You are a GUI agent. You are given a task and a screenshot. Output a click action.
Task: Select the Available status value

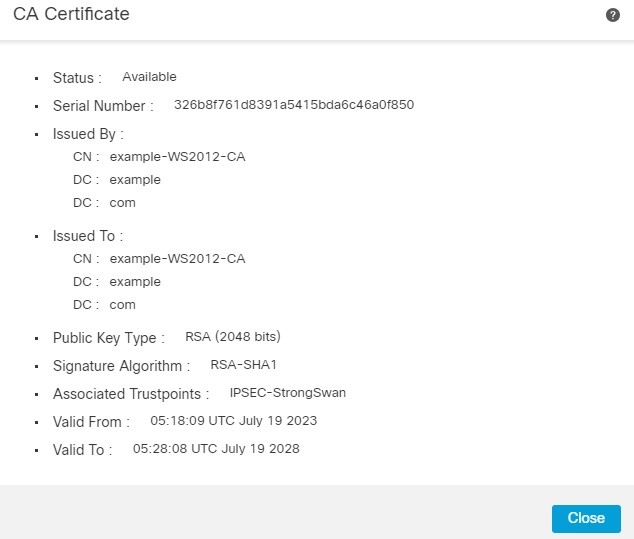tap(149, 77)
